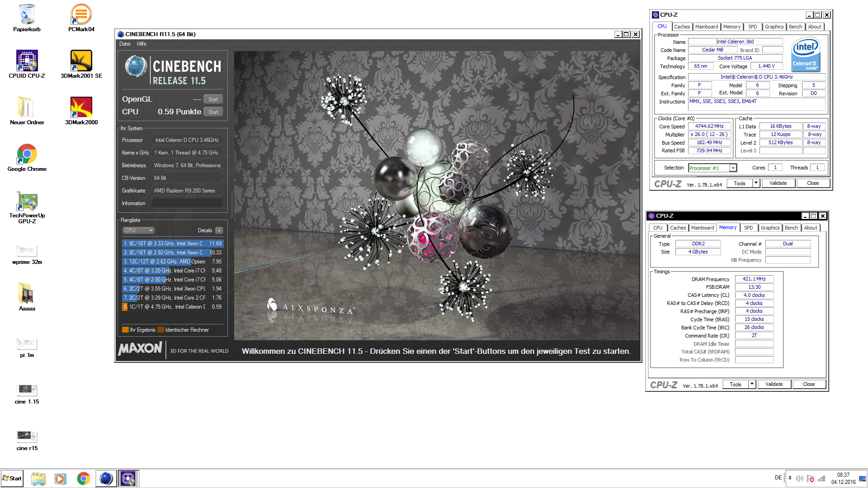Switch to CPU tab in lower CPU-Z
This screenshot has height=488, width=868.
pos(658,228)
